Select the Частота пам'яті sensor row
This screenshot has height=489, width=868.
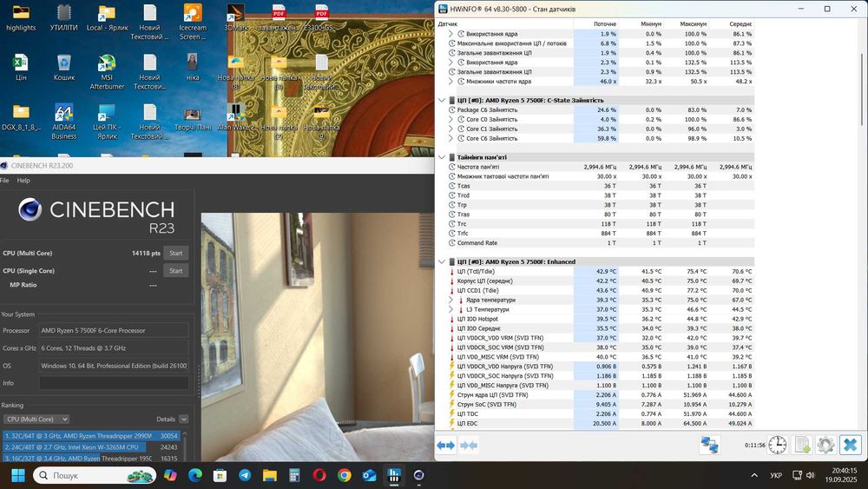(x=602, y=167)
